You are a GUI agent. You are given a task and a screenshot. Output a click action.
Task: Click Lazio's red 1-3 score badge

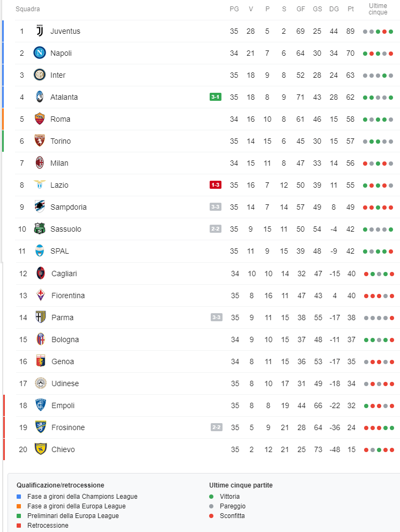[216, 185]
